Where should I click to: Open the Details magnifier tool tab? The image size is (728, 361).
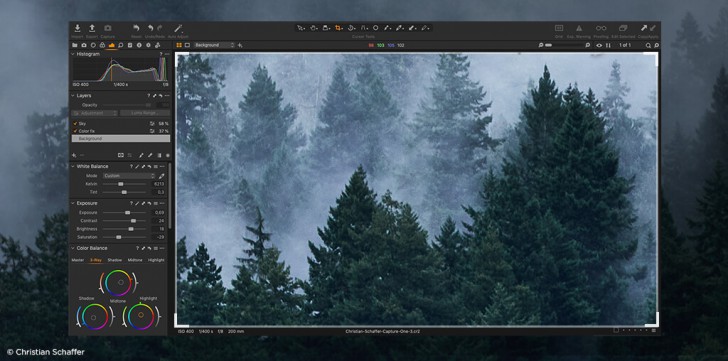(x=121, y=45)
